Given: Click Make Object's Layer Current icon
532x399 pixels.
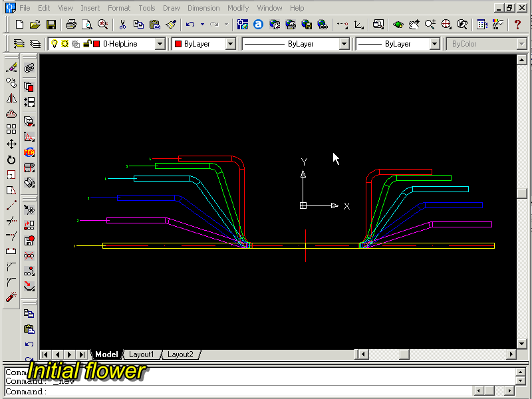Looking at the screenshot, I should [19, 44].
